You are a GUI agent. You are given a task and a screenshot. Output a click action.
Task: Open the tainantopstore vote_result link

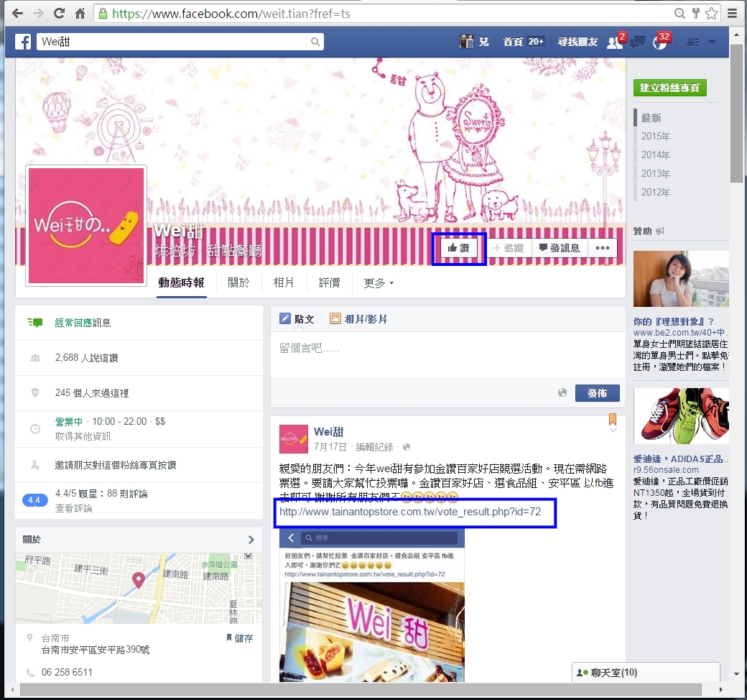pos(409,512)
